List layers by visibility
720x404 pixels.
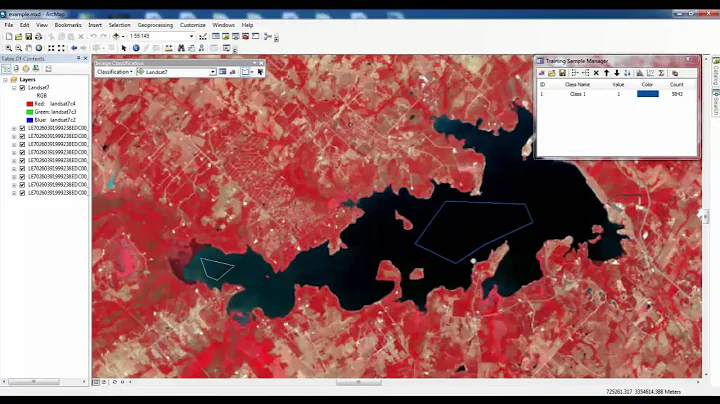[26, 69]
